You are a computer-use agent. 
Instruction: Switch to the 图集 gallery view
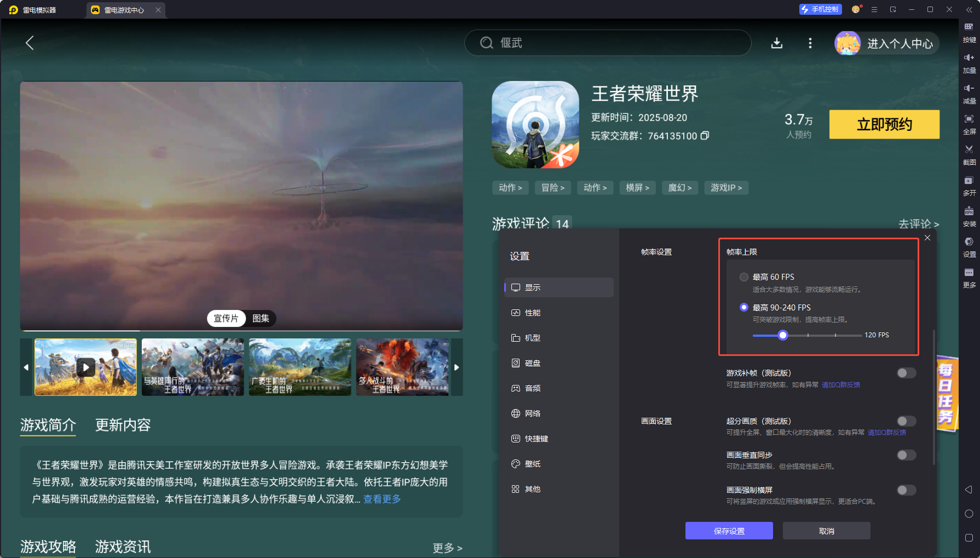tap(261, 318)
